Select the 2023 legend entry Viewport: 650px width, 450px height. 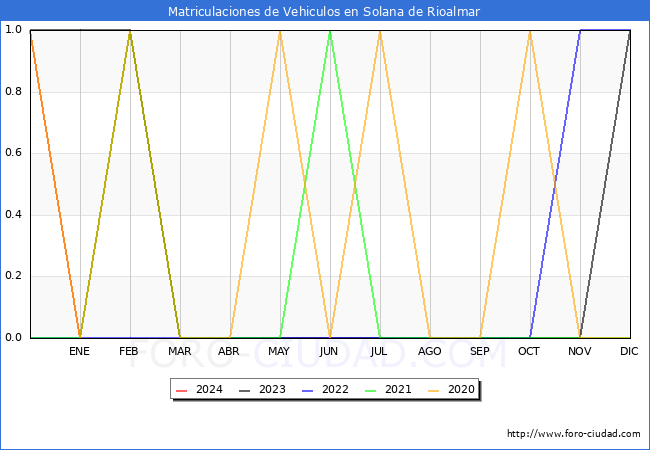262,390
